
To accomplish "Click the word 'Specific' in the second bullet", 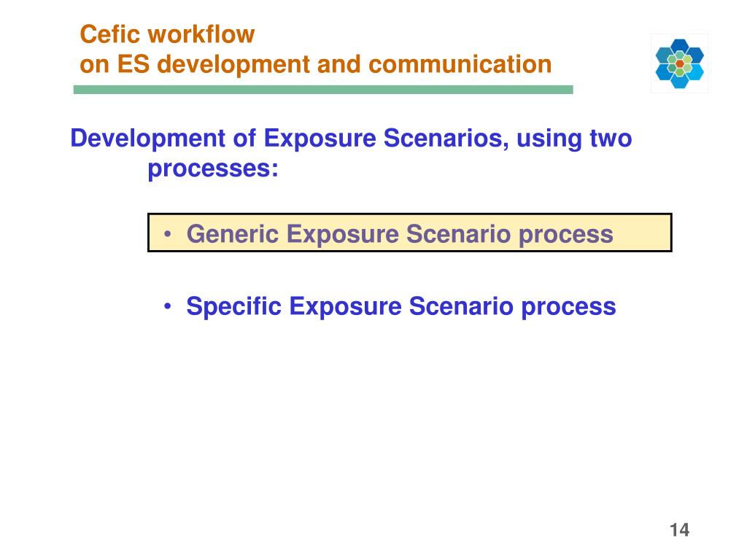I will coord(234,306).
